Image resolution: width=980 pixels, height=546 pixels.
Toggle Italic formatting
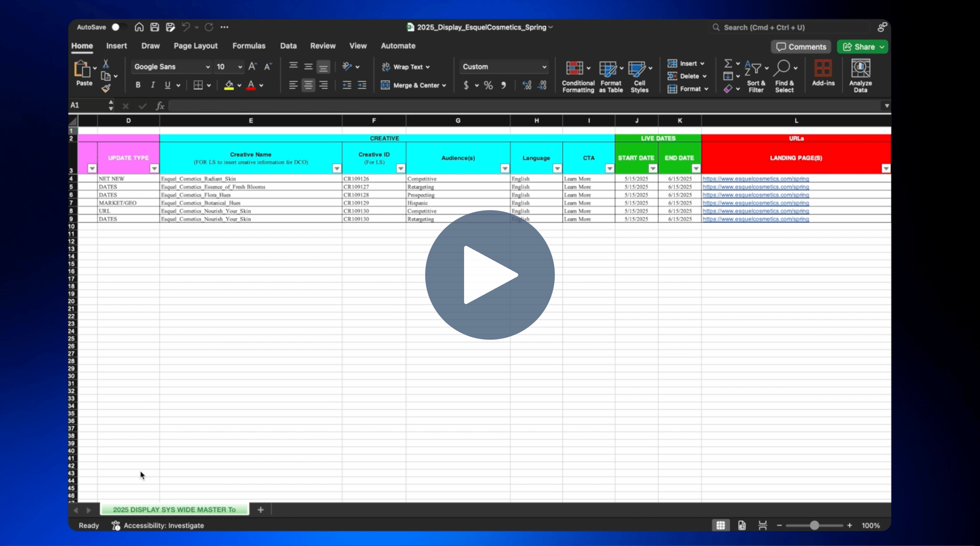(x=153, y=85)
